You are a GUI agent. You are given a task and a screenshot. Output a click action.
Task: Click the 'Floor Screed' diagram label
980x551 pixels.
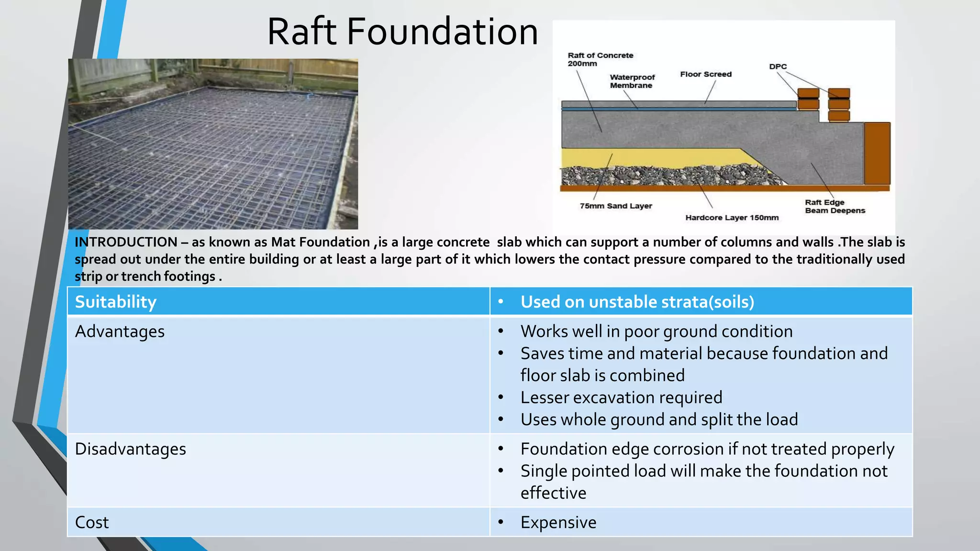coord(705,74)
